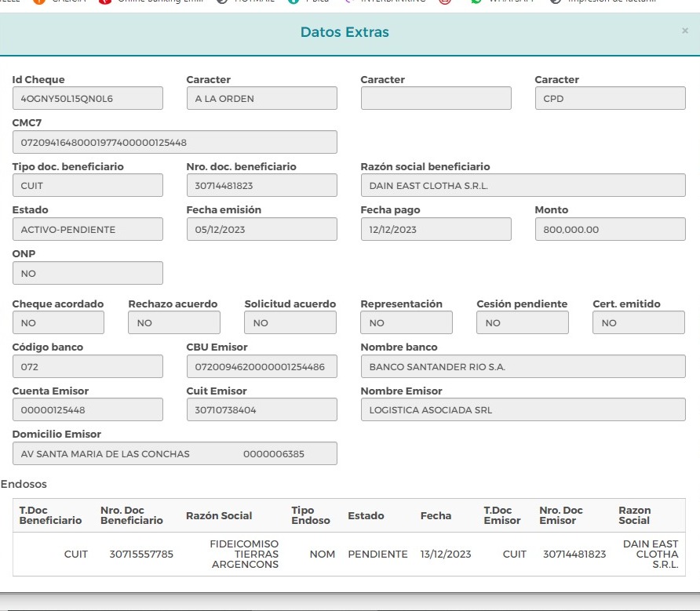Click the Estado ACTIVO-PENDIENTE field

click(88, 229)
